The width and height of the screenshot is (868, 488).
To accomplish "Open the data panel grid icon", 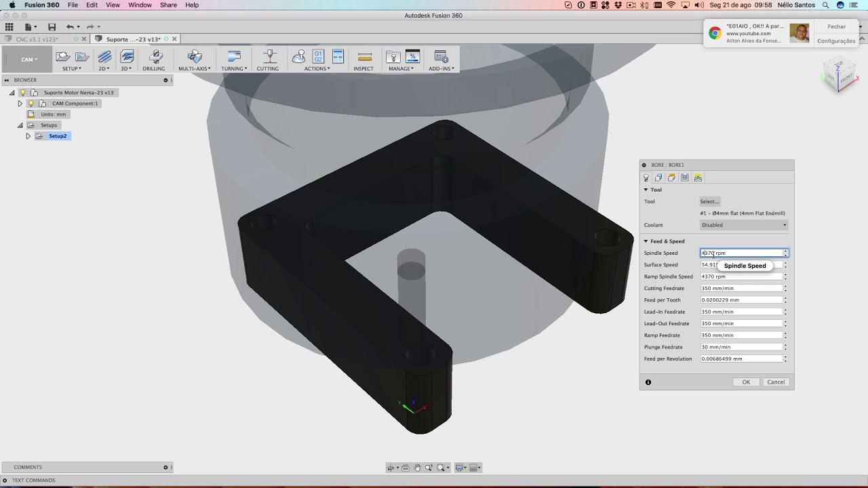I will pyautogui.click(x=9, y=27).
